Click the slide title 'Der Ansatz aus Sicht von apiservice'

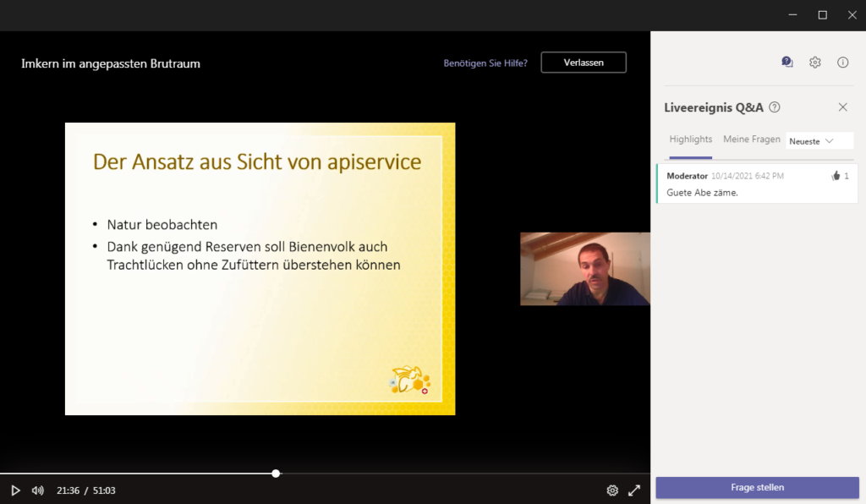(257, 162)
